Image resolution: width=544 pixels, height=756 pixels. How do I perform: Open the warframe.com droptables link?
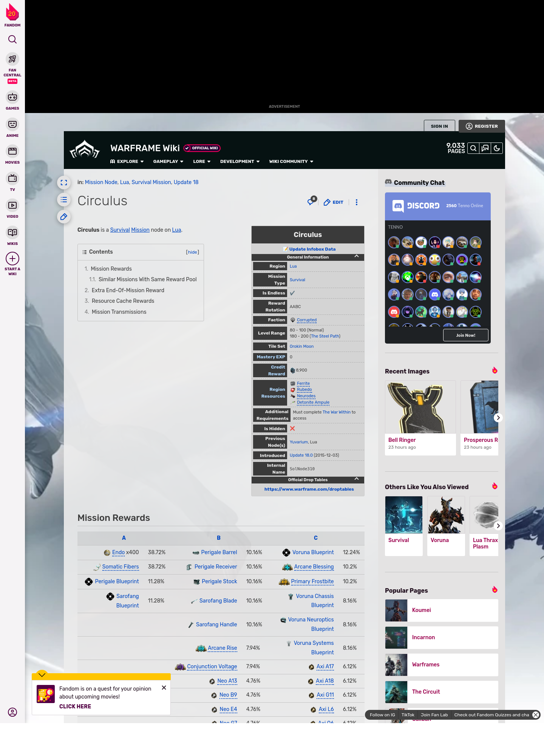309,489
